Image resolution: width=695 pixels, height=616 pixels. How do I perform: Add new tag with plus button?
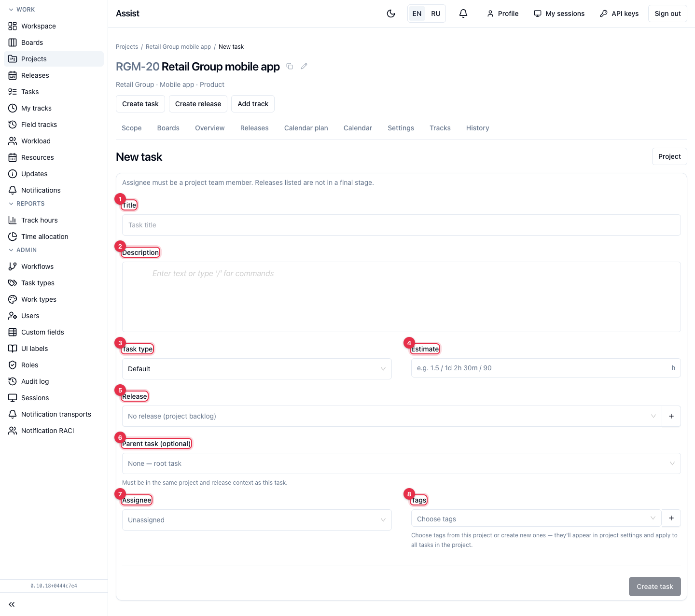[671, 518]
